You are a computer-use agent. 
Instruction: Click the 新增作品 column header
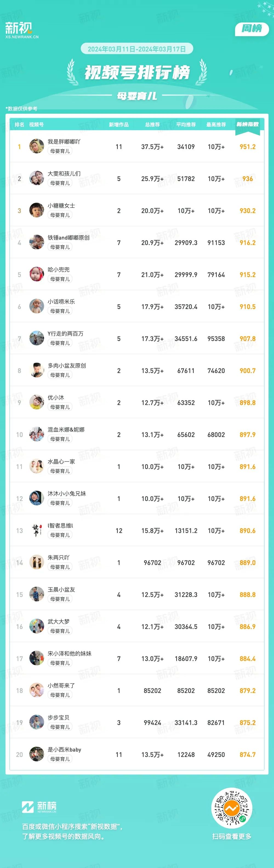(119, 125)
